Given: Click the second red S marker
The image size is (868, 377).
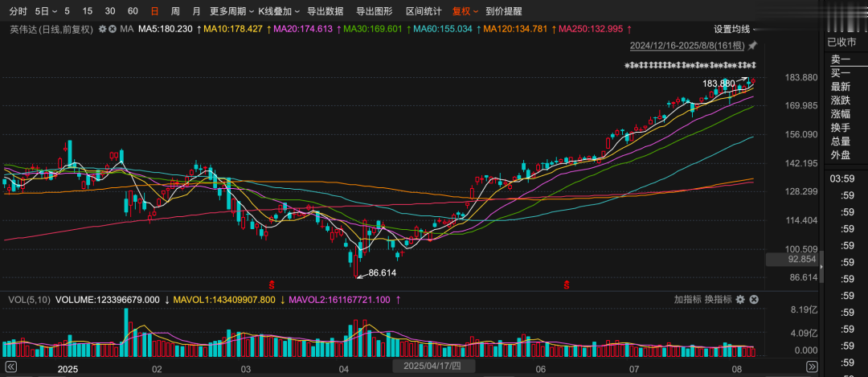Looking at the screenshot, I should [x=567, y=285].
